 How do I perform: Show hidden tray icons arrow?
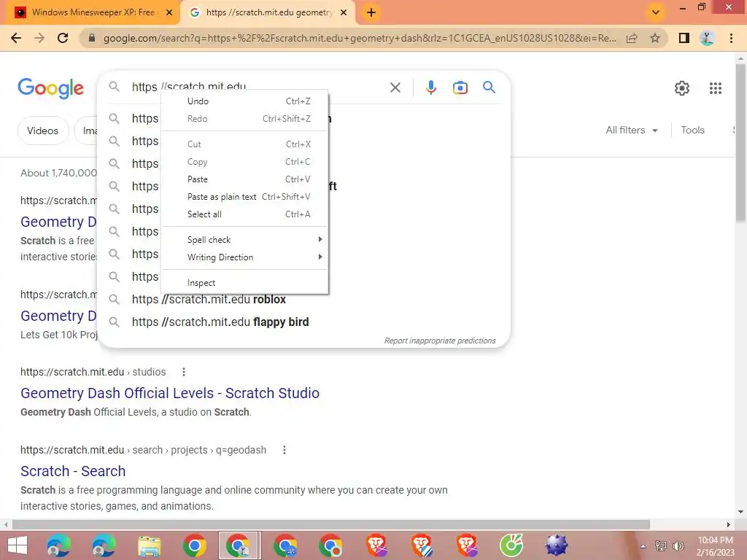643,546
